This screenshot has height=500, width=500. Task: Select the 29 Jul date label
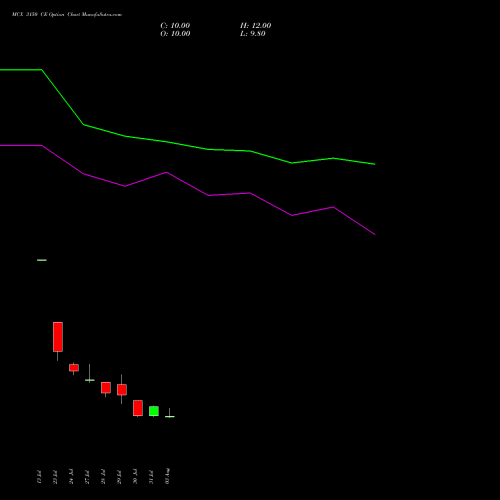(x=119, y=477)
